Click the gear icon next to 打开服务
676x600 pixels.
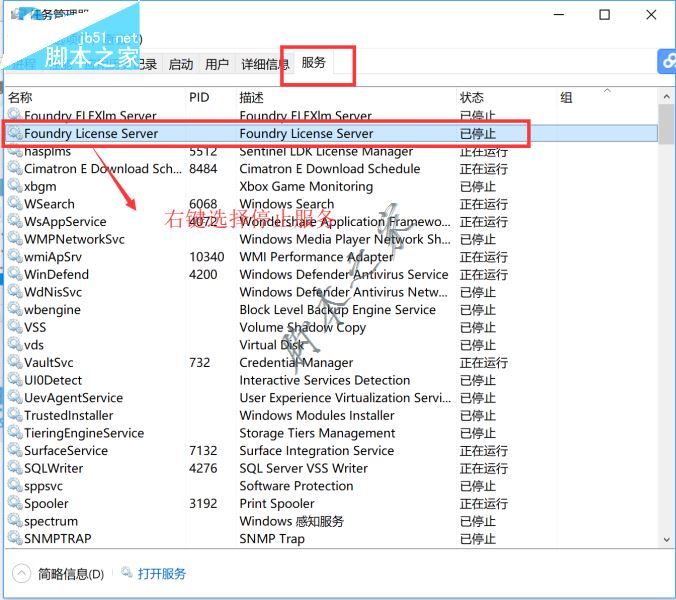(x=126, y=572)
